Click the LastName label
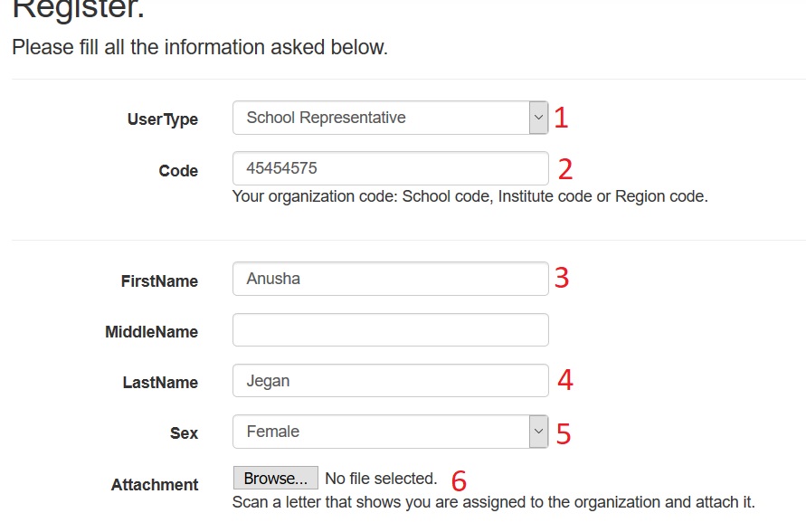Viewport: 806px width, 532px height. pos(160,383)
